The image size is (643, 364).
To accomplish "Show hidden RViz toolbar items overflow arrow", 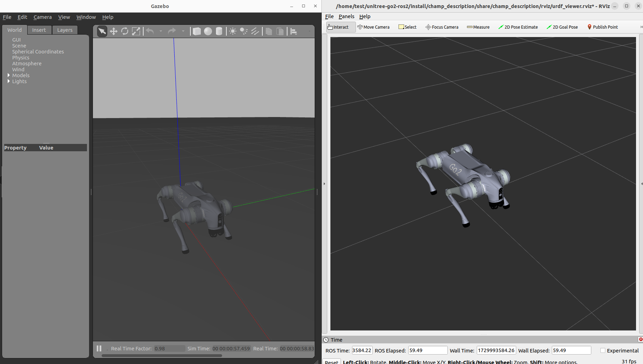I will coord(641,27).
